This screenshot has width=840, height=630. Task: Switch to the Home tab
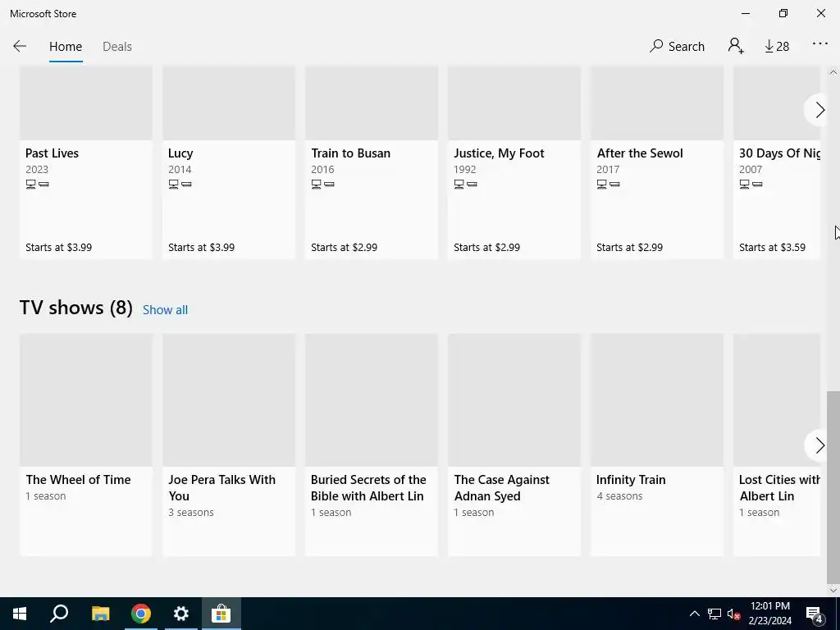pyautogui.click(x=66, y=47)
